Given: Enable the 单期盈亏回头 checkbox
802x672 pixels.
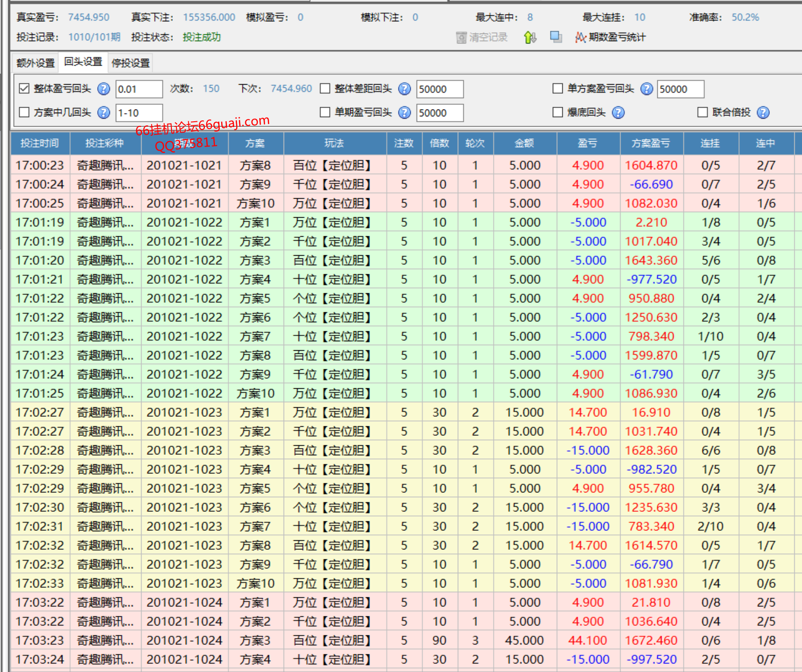Looking at the screenshot, I should point(325,112).
